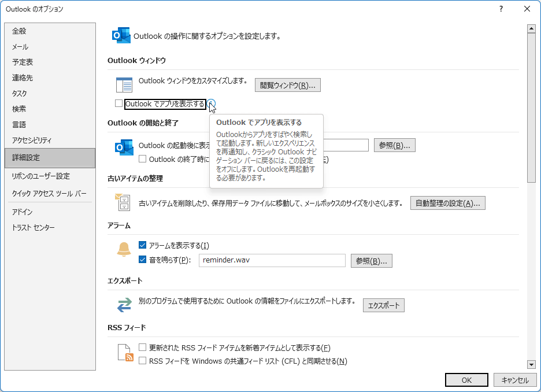
Task: Click the info icon beside Outlook でアプリを表示する
Action: point(212,103)
